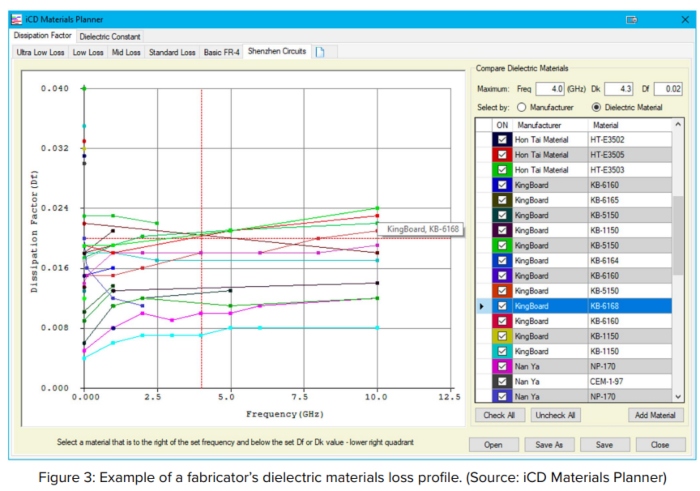Uncheck the HT-E3502 material checkbox

pyautogui.click(x=502, y=140)
